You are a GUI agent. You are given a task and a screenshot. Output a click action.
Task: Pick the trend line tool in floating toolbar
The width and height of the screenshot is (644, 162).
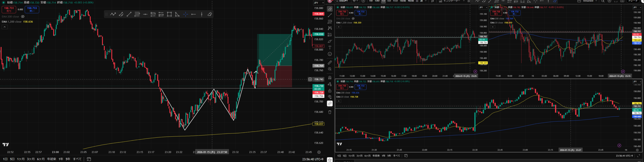(x=129, y=14)
